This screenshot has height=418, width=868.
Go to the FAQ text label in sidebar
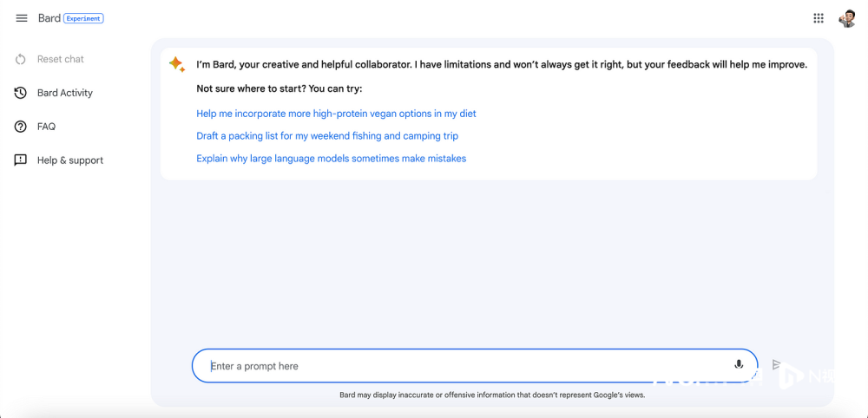click(x=46, y=127)
